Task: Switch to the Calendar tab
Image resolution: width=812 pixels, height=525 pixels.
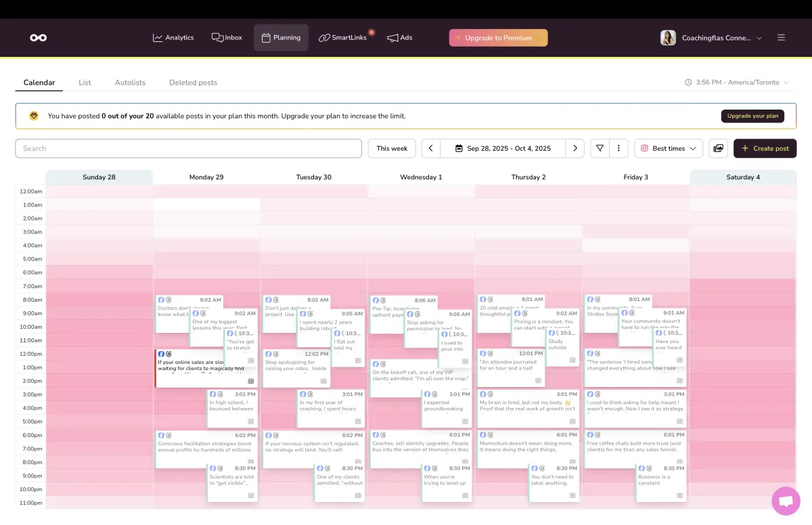Action: point(39,83)
